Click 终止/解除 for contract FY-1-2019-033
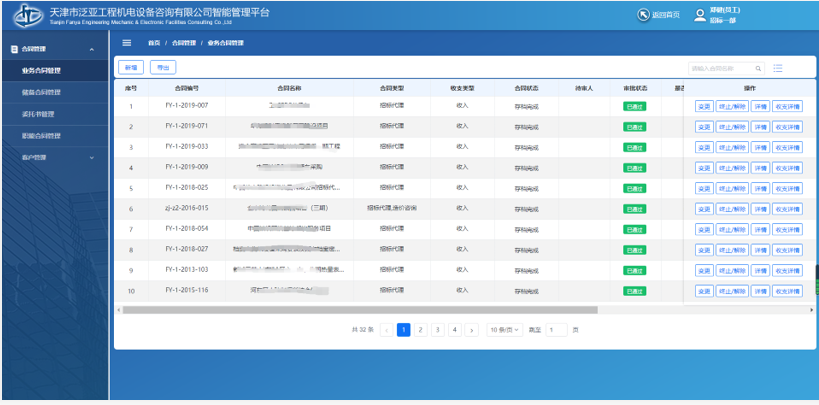The width and height of the screenshot is (819, 405). (x=732, y=146)
